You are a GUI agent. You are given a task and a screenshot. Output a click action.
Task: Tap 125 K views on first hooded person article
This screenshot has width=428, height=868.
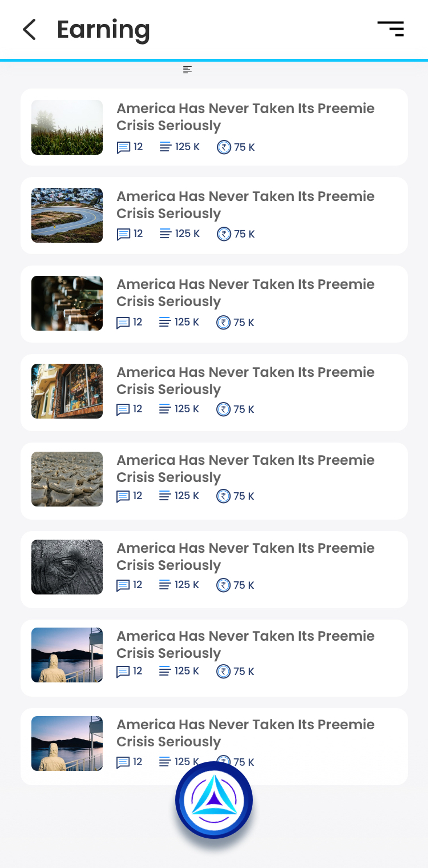(x=187, y=671)
